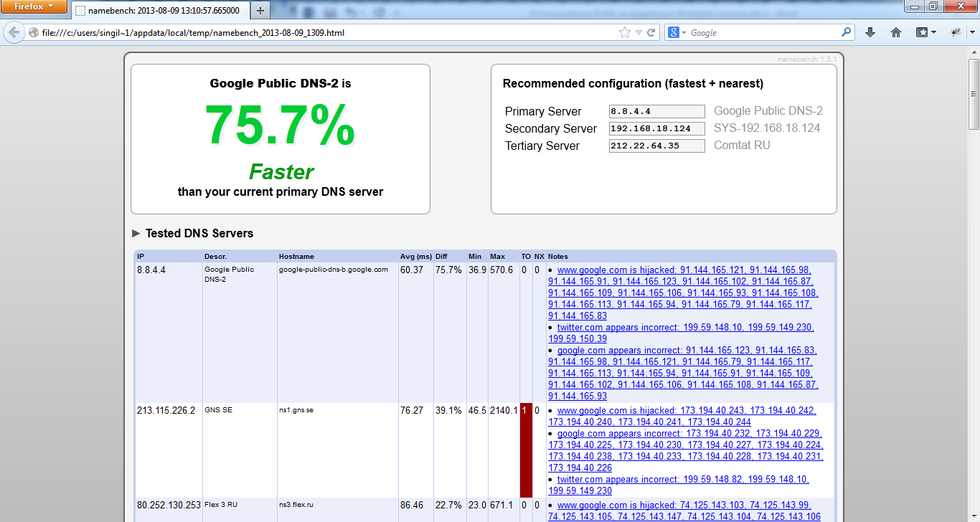Open the Downloads arrow icon
This screenshot has height=522, width=980.
tap(870, 32)
